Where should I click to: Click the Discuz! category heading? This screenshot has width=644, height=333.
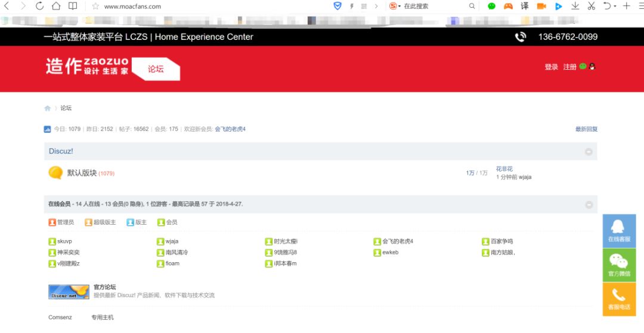click(x=61, y=151)
